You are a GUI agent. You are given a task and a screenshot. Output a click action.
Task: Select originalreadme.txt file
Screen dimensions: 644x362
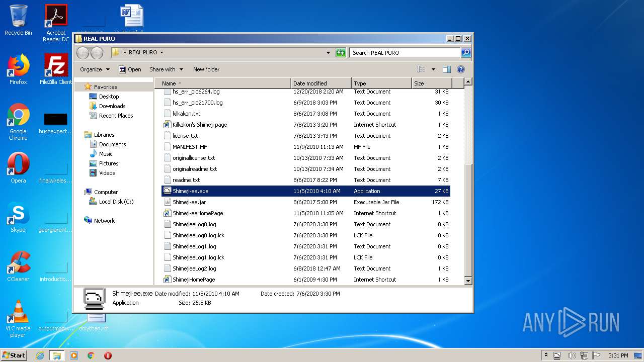(x=195, y=169)
